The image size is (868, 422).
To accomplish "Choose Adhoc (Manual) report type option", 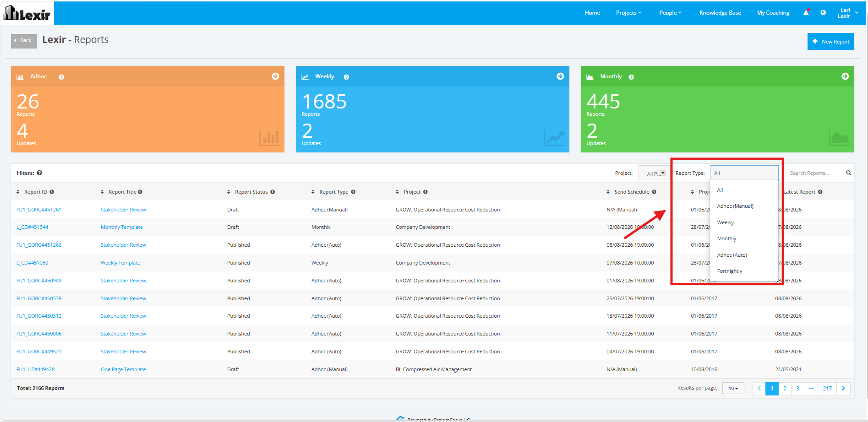I will click(x=735, y=206).
